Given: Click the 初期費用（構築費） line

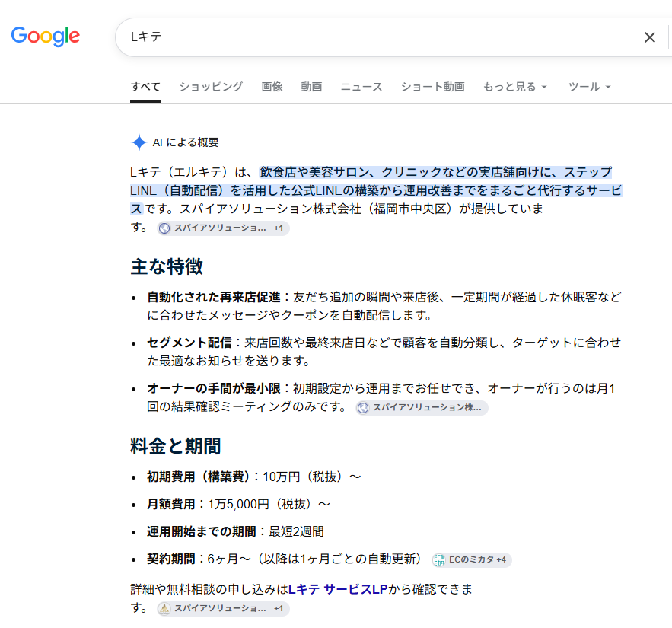Looking at the screenshot, I should [254, 477].
